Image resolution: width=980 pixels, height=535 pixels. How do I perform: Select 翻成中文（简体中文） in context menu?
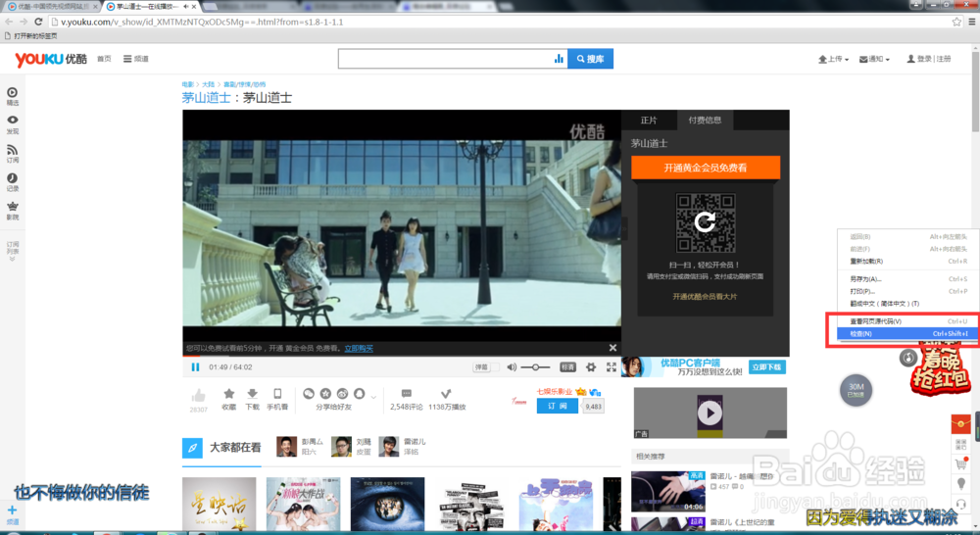tap(908, 304)
